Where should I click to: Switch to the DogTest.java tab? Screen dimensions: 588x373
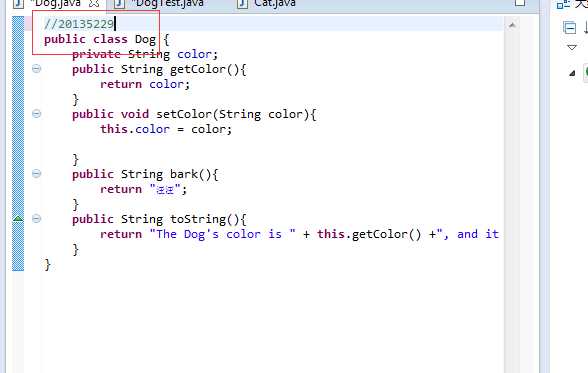pos(168,3)
